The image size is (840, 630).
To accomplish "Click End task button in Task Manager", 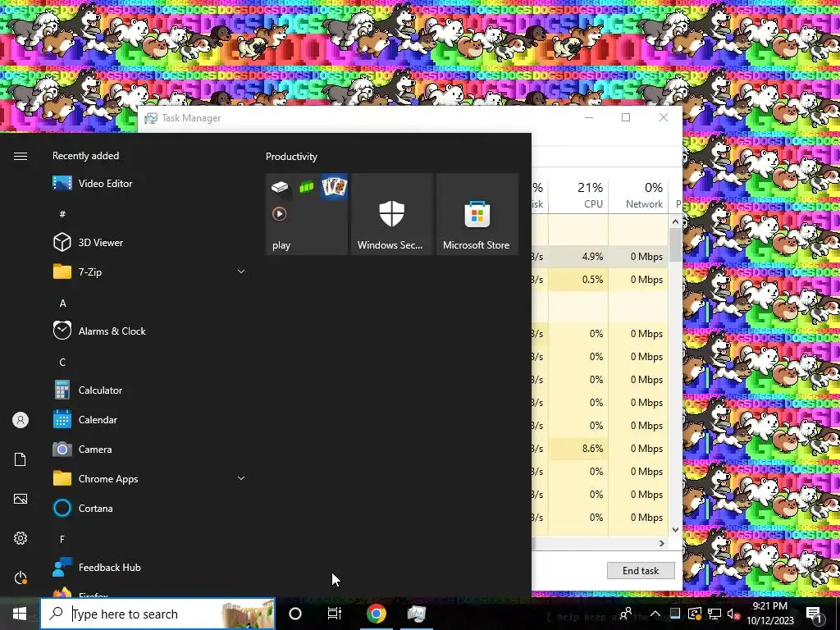I will [641, 571].
